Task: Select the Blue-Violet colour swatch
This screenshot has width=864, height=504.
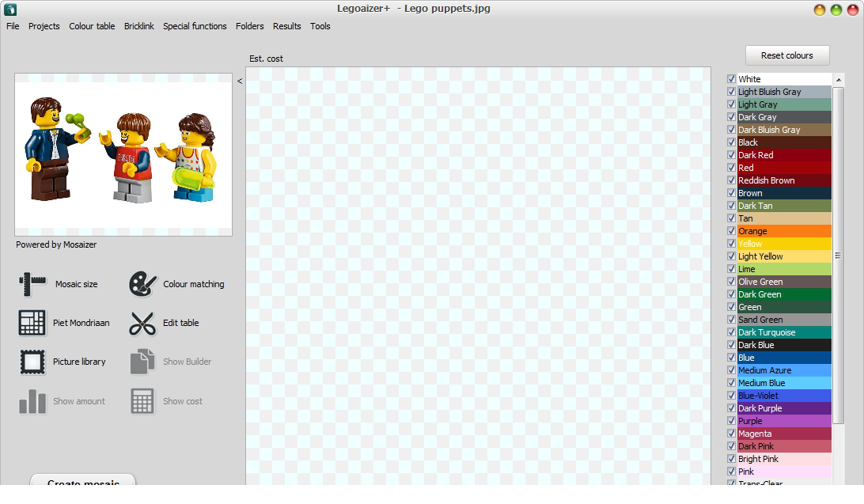Action: click(784, 396)
